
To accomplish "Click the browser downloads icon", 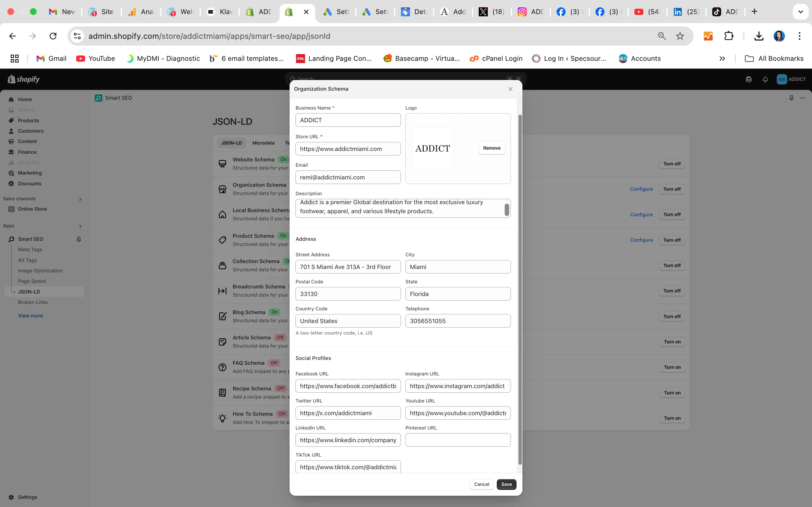I will pyautogui.click(x=759, y=36).
